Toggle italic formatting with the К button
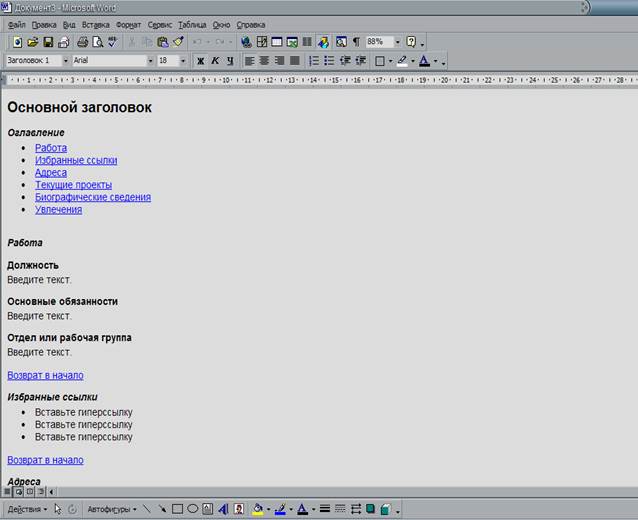The height and width of the screenshot is (520, 638). pos(215,61)
